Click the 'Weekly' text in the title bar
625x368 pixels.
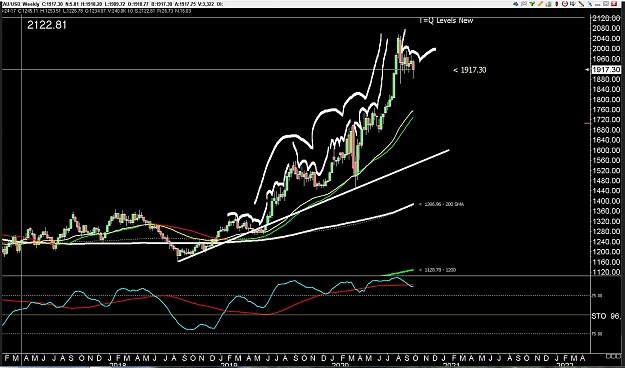[31, 4]
